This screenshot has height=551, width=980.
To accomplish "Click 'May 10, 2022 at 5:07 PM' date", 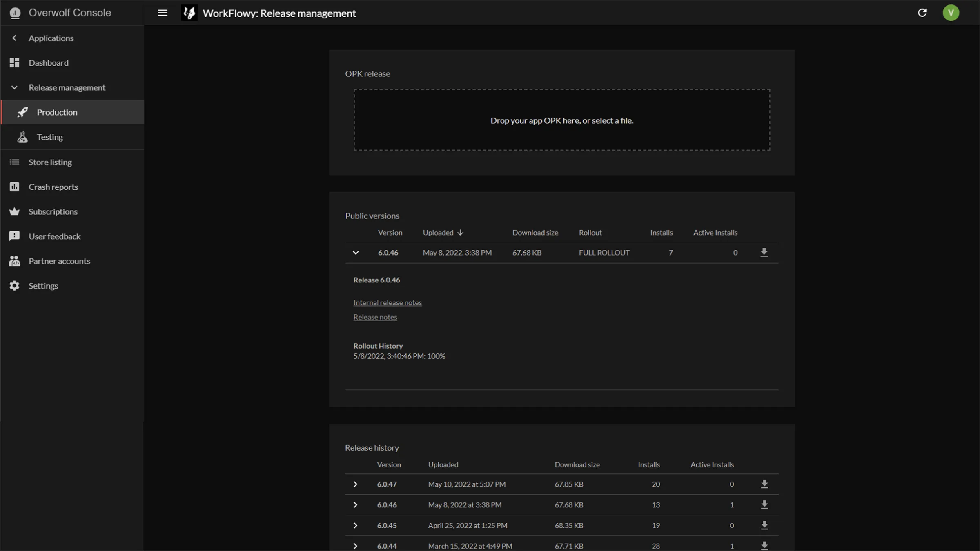I will click(x=467, y=484).
